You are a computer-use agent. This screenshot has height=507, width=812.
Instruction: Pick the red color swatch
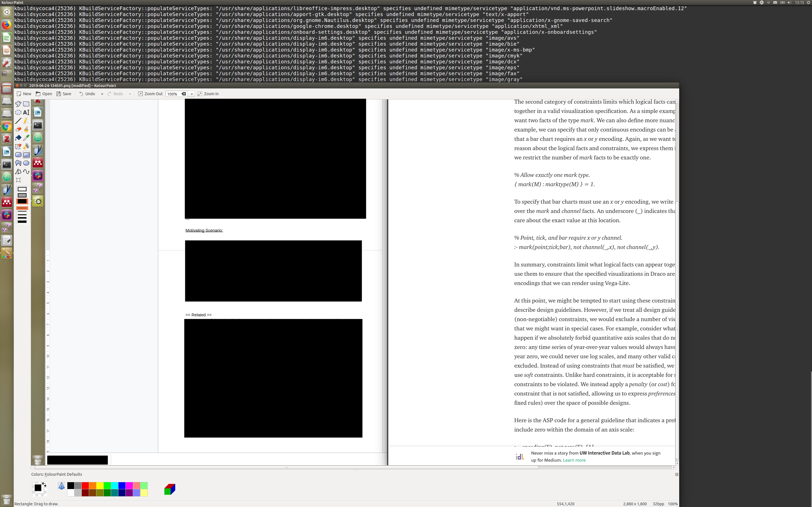click(85, 485)
